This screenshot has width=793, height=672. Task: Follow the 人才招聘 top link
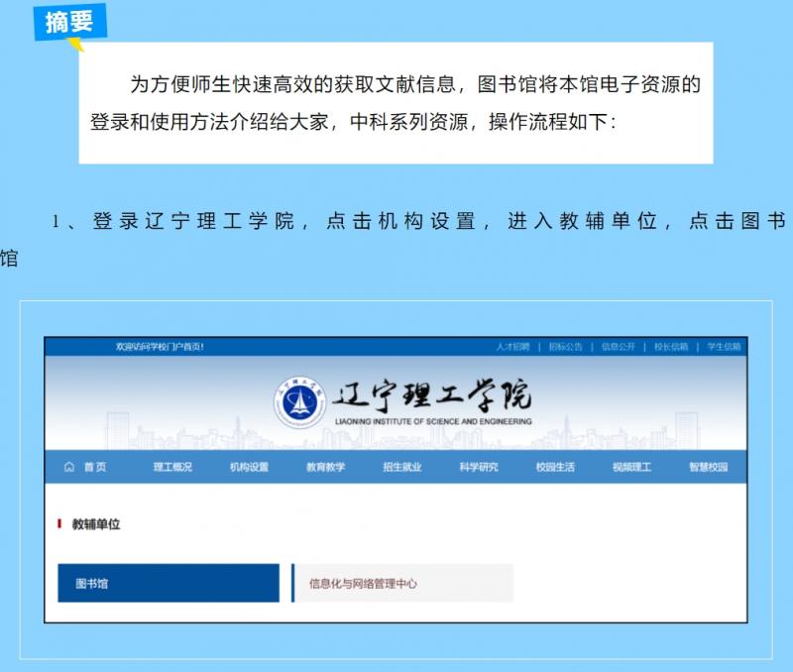[512, 346]
